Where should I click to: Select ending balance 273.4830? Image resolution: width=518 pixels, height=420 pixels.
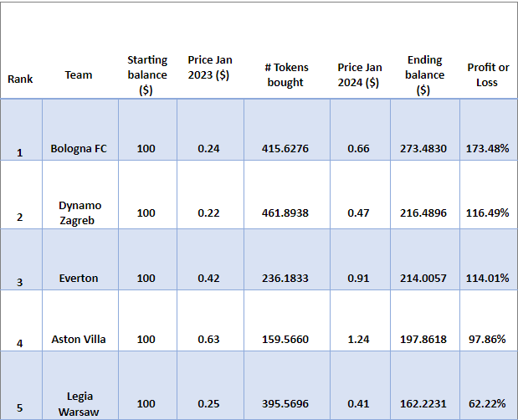[423, 149]
